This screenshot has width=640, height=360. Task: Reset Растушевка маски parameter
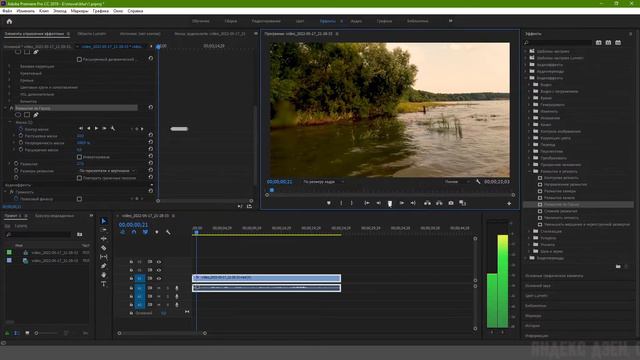pyautogui.click(x=151, y=135)
